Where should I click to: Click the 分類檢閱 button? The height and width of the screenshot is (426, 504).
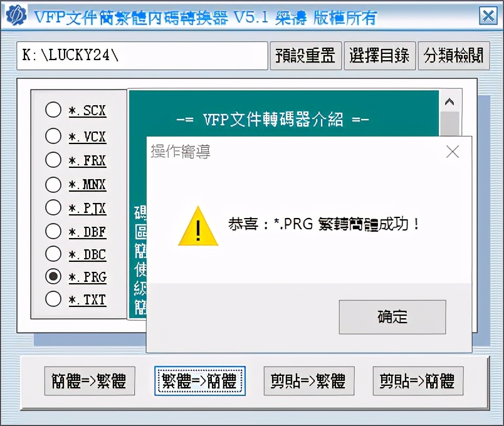tap(453, 56)
